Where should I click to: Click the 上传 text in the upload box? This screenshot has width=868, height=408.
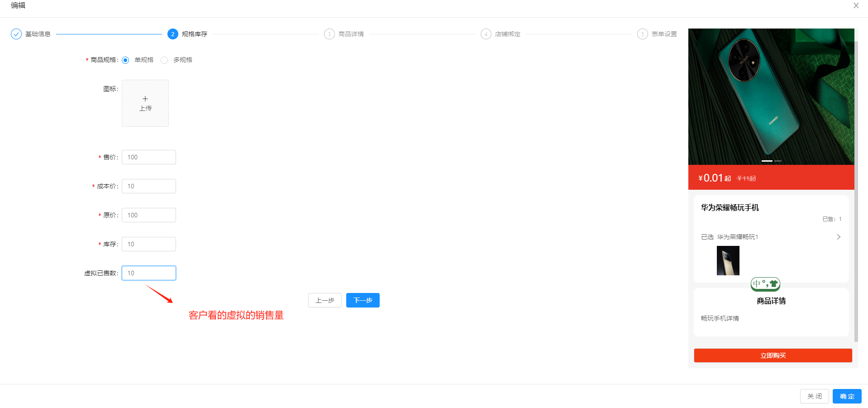[x=145, y=108]
